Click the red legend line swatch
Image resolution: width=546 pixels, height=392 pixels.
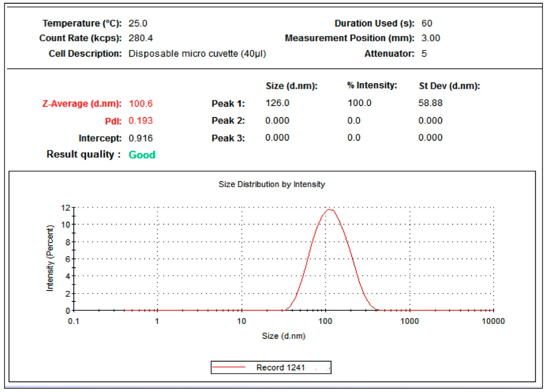point(229,367)
